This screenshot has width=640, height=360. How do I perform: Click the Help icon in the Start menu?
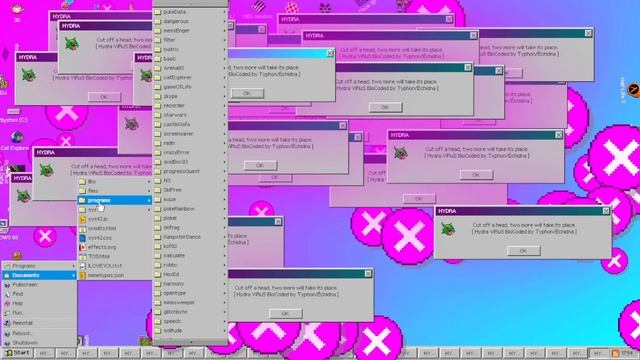(x=7, y=304)
